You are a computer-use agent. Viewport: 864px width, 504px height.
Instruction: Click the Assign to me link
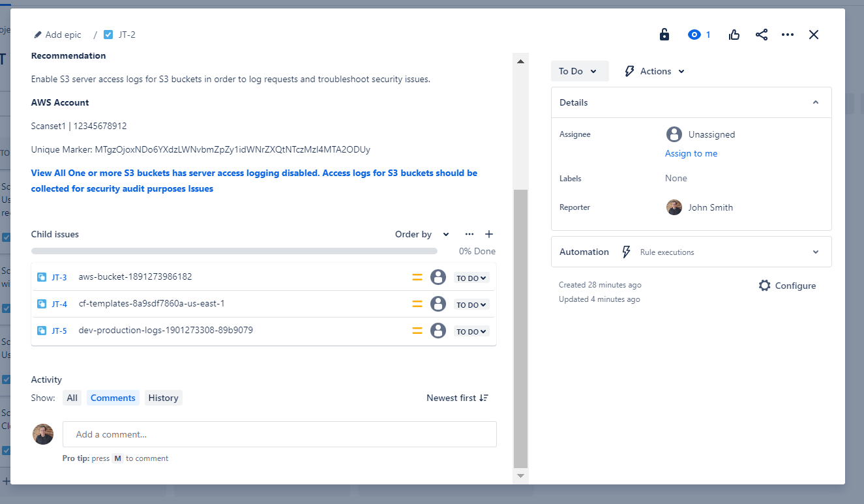(x=691, y=153)
